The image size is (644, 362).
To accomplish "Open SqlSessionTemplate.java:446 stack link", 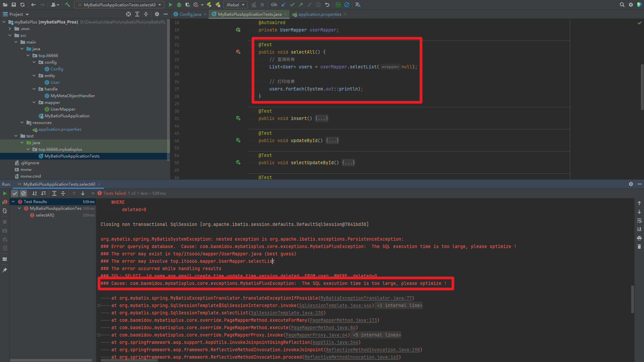I will point(335,305).
